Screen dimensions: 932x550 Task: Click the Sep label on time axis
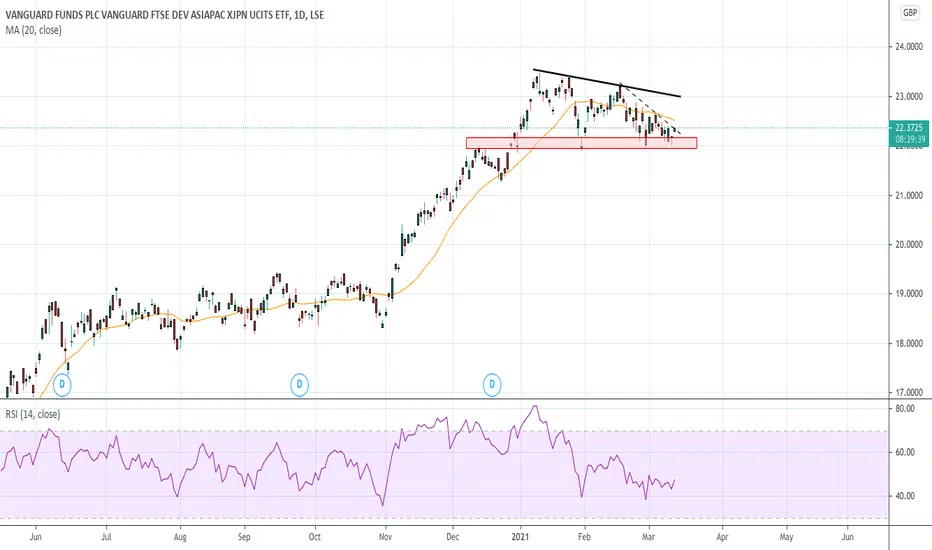tap(244, 536)
